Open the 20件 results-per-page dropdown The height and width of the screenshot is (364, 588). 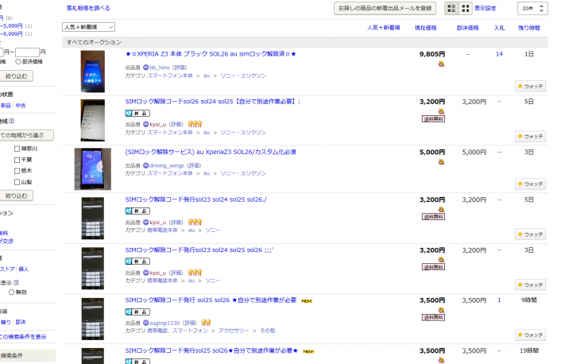pyautogui.click(x=532, y=8)
